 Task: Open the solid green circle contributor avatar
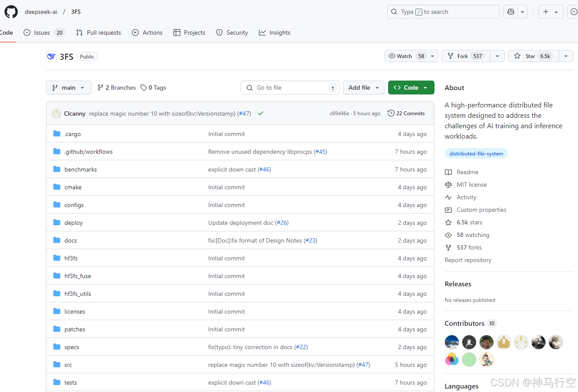469,360
